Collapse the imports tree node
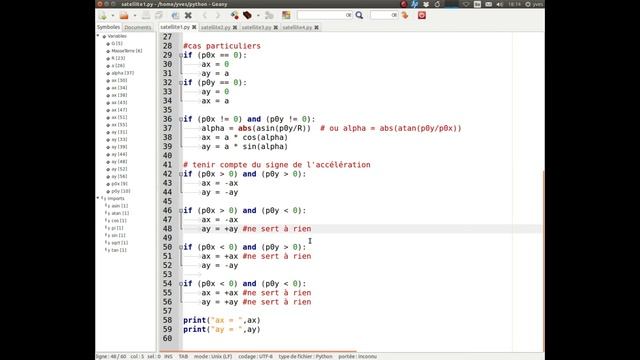 [98, 198]
